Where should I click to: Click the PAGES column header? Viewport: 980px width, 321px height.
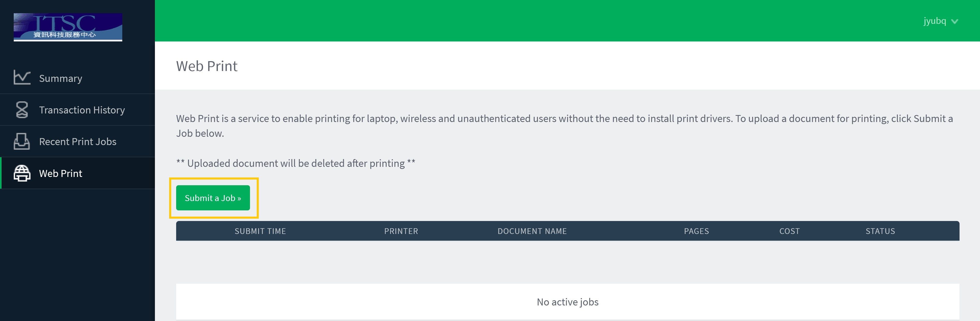[x=697, y=231]
